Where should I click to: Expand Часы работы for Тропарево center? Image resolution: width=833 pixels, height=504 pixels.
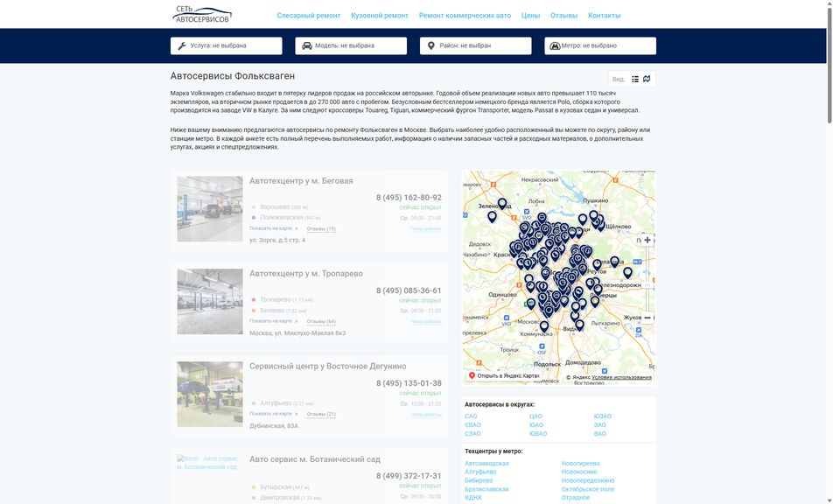click(426, 321)
